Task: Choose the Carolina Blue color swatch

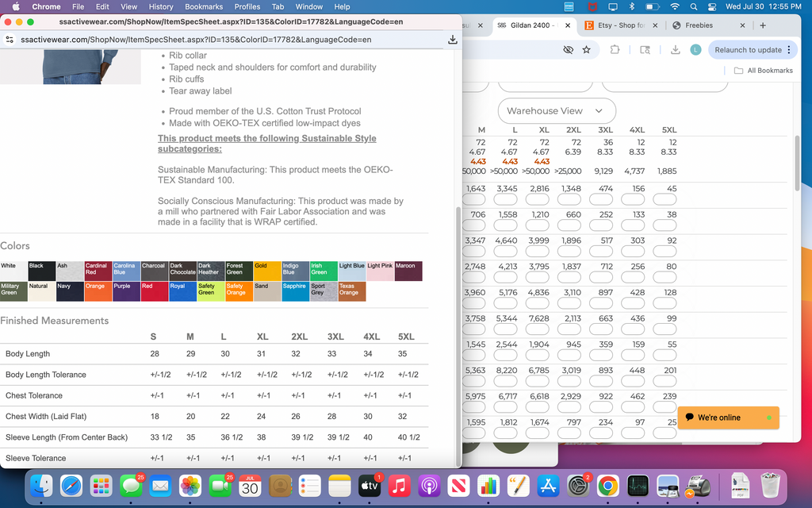Action: [126, 271]
